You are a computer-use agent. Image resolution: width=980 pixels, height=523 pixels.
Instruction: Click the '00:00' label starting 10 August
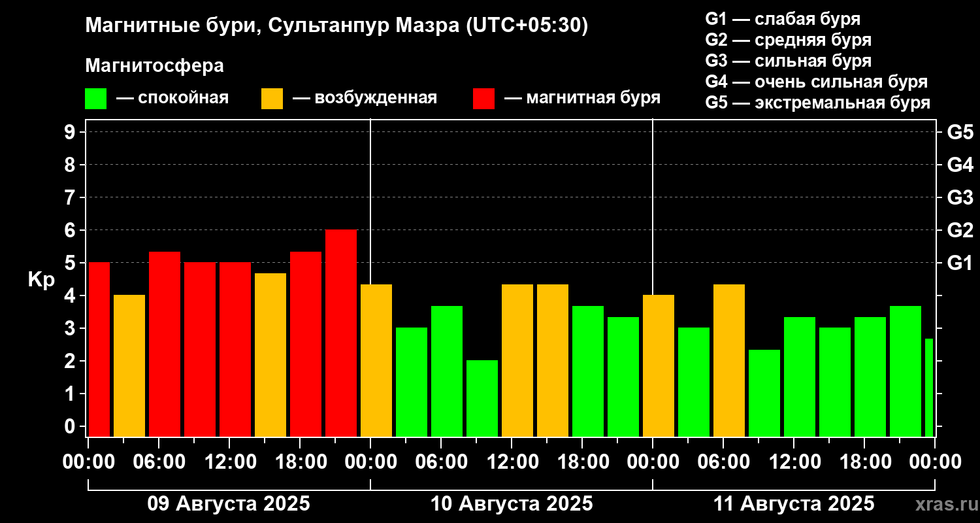point(370,462)
